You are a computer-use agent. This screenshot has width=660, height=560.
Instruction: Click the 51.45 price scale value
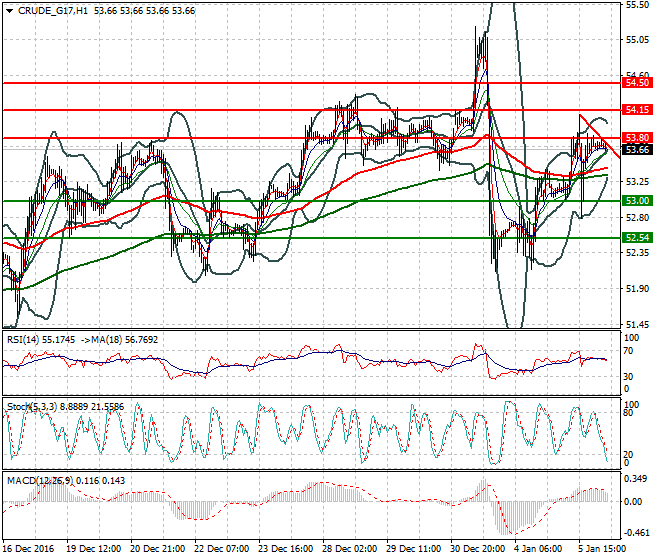coord(637,325)
